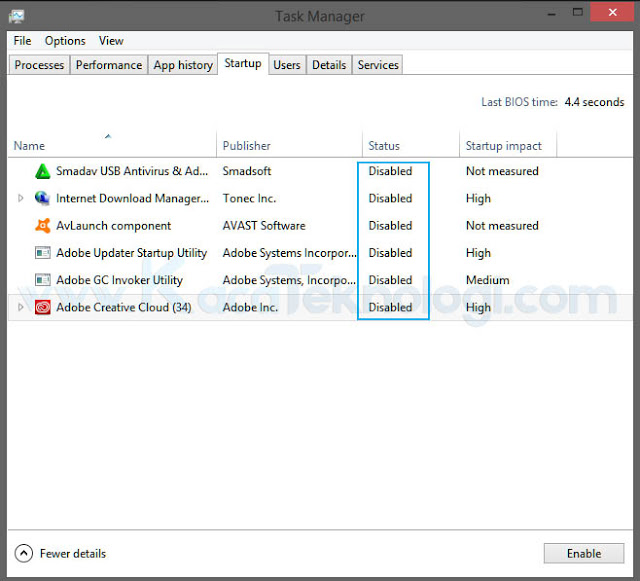Open the File menu
640x581 pixels.
(22, 41)
